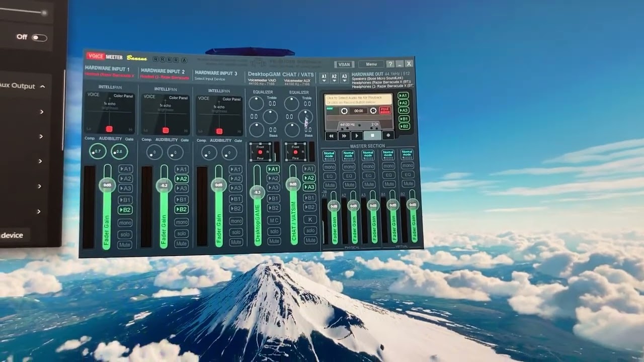The width and height of the screenshot is (644, 362).
Task: Click the red input button on cassette
Action: (x=385, y=110)
